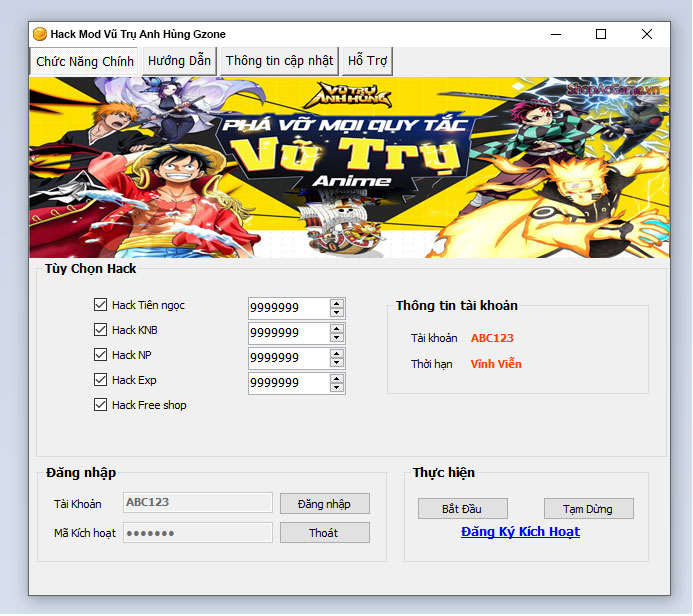The height and width of the screenshot is (616, 693).
Task: Maximize the Hack Mod window
Action: pyautogui.click(x=601, y=34)
